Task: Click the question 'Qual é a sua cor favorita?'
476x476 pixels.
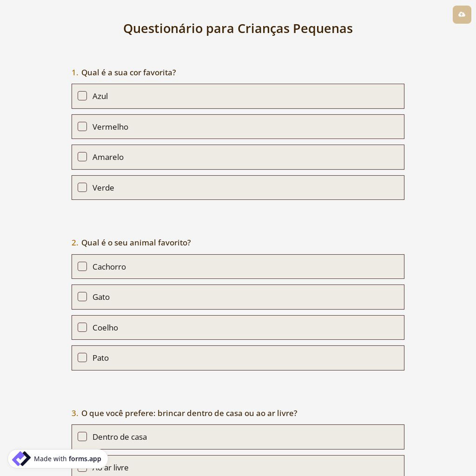Action: click(129, 72)
